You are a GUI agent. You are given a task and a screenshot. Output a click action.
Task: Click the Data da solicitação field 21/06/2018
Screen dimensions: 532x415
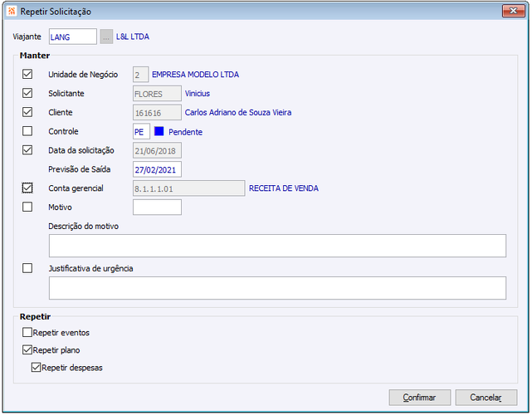(x=157, y=150)
